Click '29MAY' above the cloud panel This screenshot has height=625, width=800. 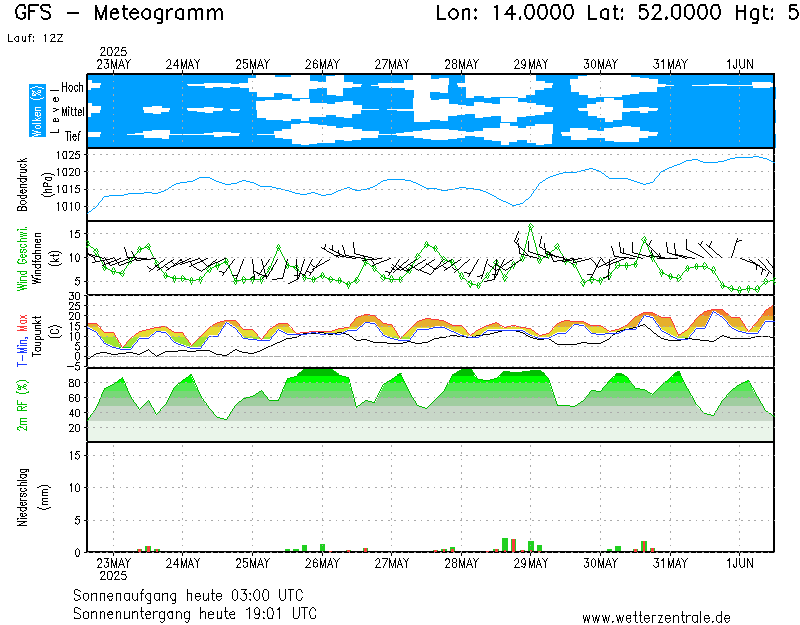pyautogui.click(x=531, y=65)
